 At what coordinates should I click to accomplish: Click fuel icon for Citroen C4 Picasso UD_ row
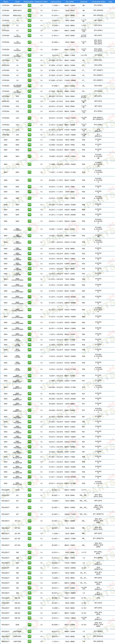[x=29, y=91]
